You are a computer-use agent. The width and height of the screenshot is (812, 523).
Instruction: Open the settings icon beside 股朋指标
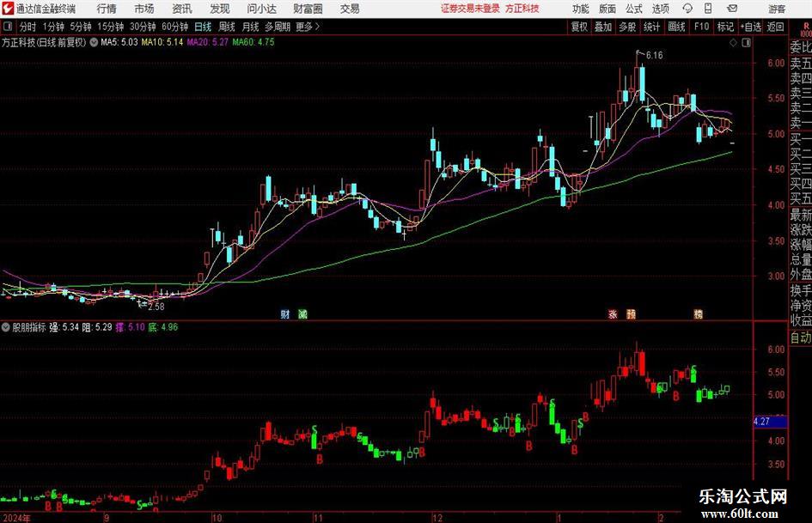pyautogui.click(x=6, y=327)
